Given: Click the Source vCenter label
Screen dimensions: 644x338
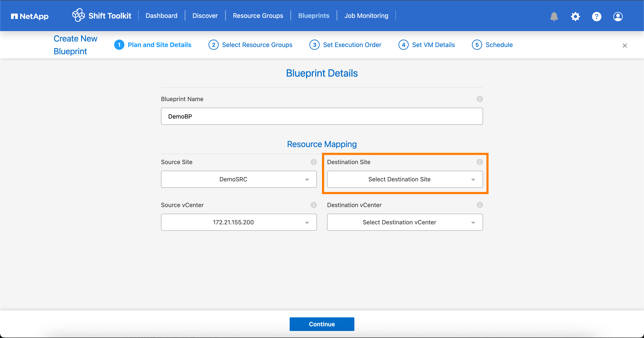Looking at the screenshot, I should point(182,205).
